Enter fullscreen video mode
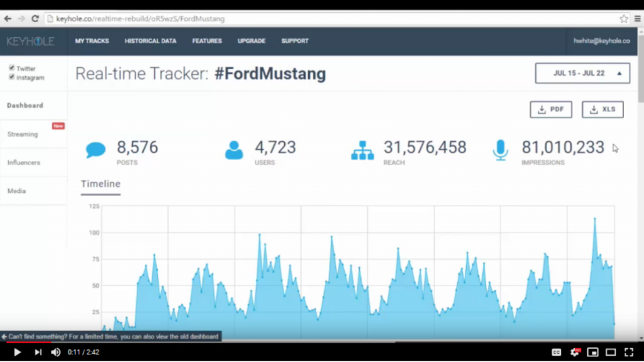The width and height of the screenshot is (644, 362). [629, 352]
